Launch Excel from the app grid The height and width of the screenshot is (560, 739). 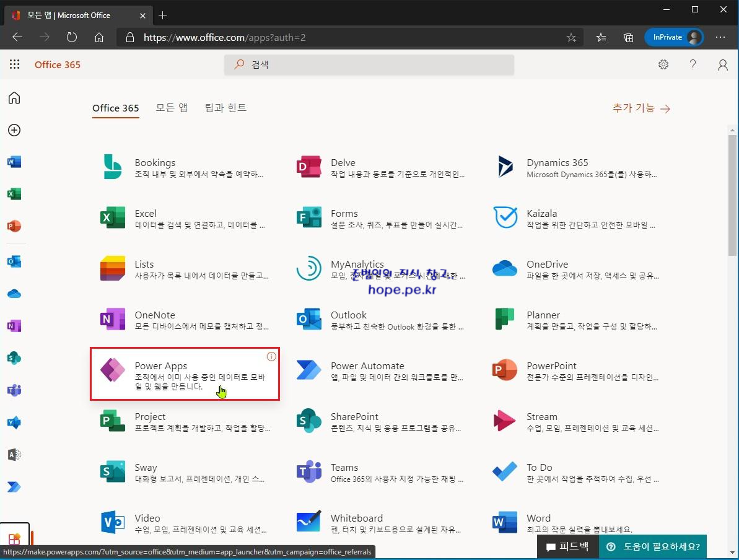pos(113,217)
